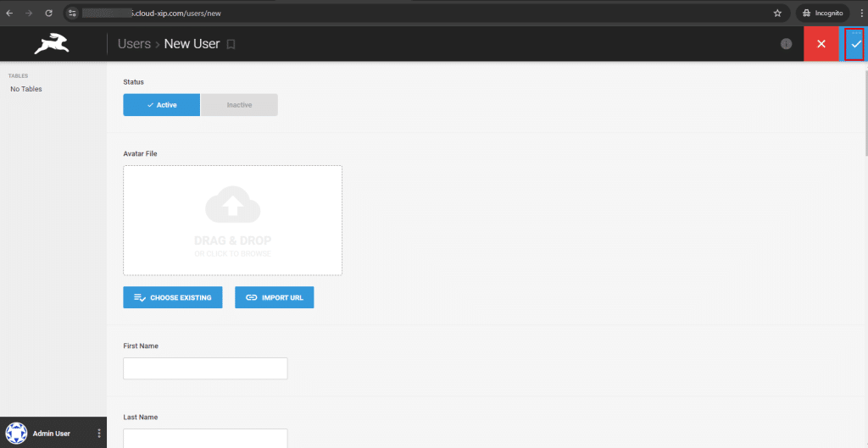
Task: Click the avatar drag & drop area
Action: [x=232, y=220]
